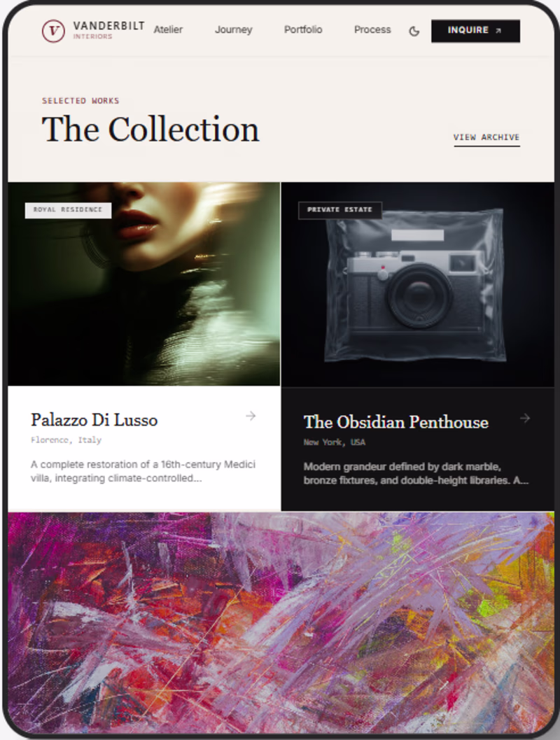Go to the Portfolio navigation item
This screenshot has height=740, width=560.
[303, 29]
